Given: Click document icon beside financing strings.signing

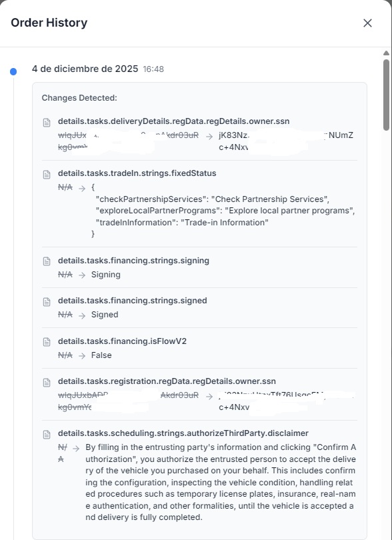Looking at the screenshot, I should click(x=47, y=262).
